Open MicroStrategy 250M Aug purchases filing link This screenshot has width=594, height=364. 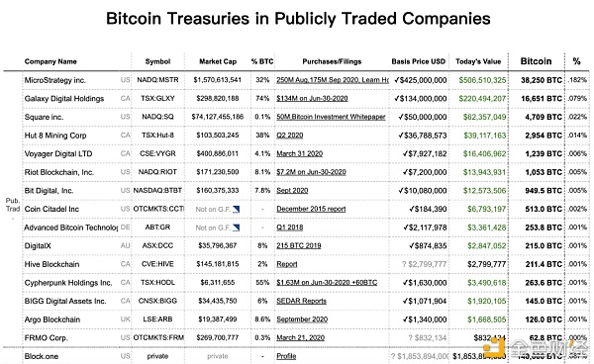tap(333, 80)
